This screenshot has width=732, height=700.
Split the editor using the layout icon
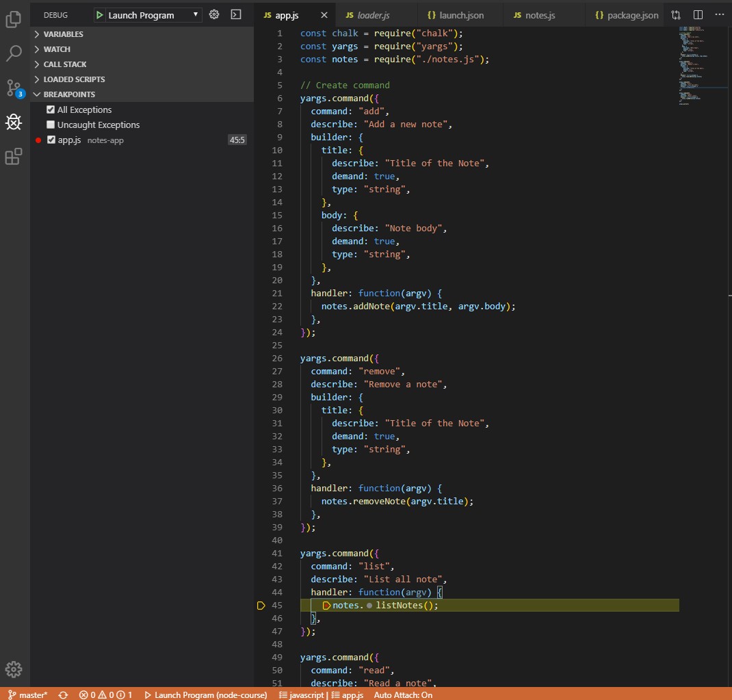[697, 14]
